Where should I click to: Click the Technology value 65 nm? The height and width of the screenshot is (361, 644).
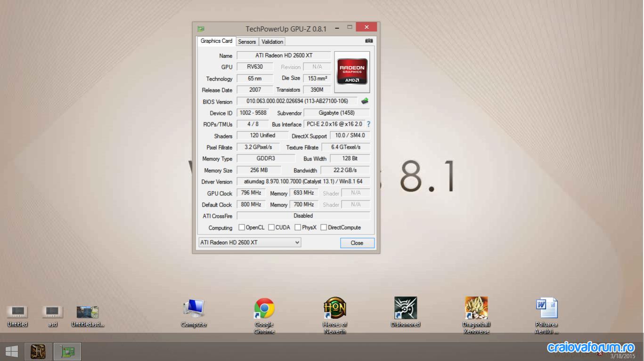tap(255, 79)
